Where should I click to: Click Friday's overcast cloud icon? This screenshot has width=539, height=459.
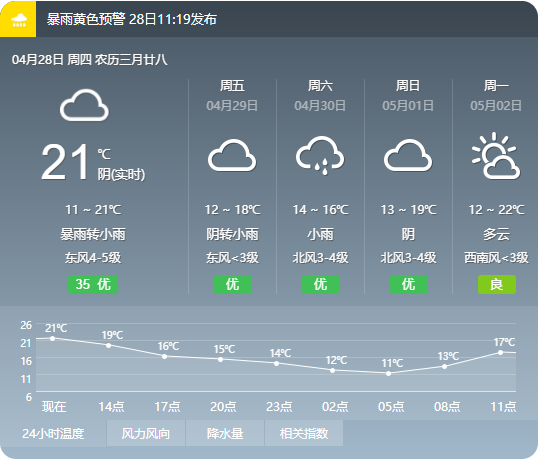[232, 155]
